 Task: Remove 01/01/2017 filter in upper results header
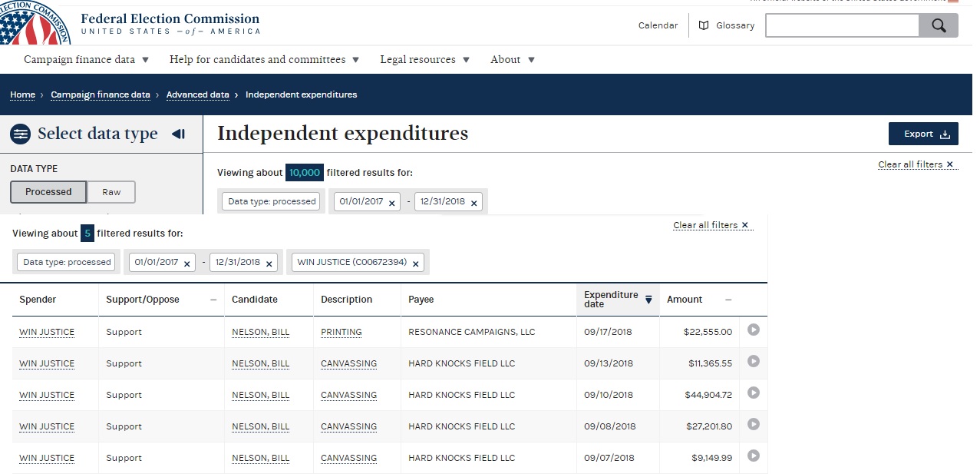pyautogui.click(x=392, y=204)
